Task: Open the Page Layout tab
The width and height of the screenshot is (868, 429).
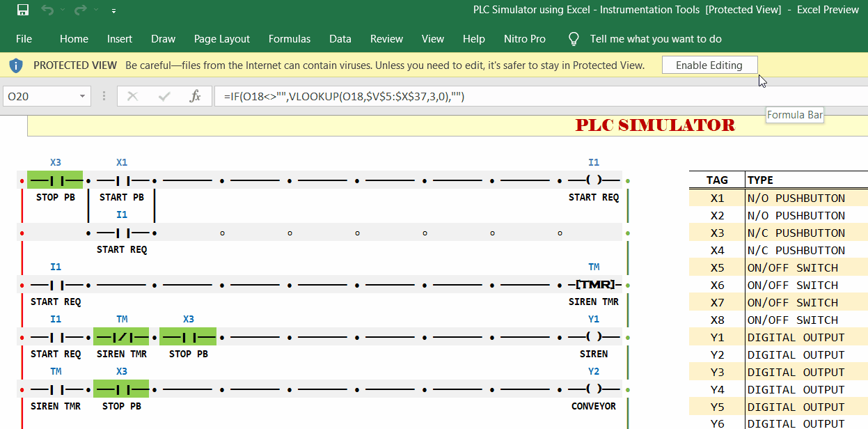Action: click(222, 39)
